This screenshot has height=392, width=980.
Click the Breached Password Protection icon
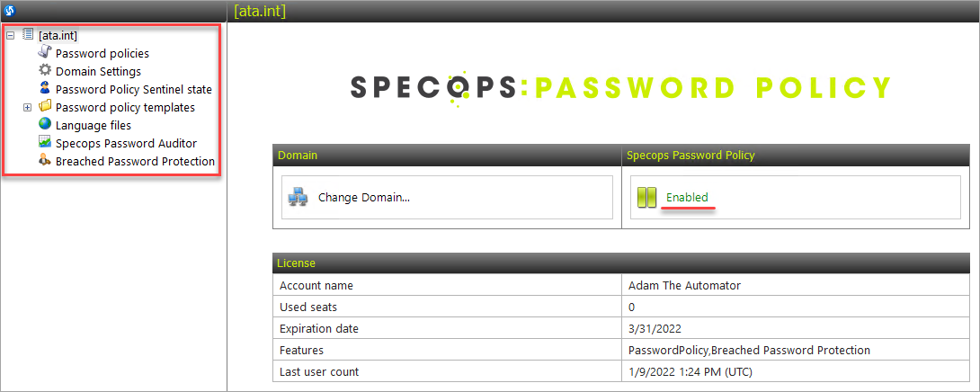(45, 161)
